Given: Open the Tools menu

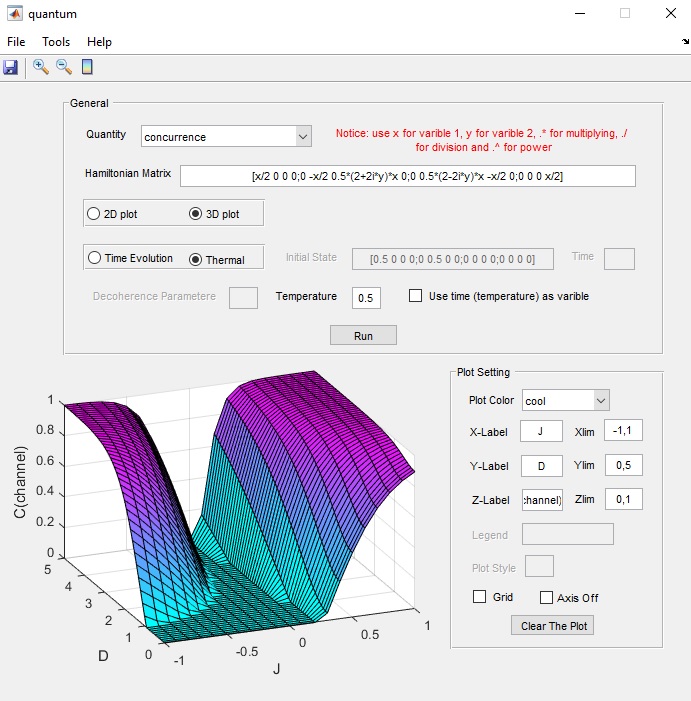Looking at the screenshot, I should pos(56,42).
